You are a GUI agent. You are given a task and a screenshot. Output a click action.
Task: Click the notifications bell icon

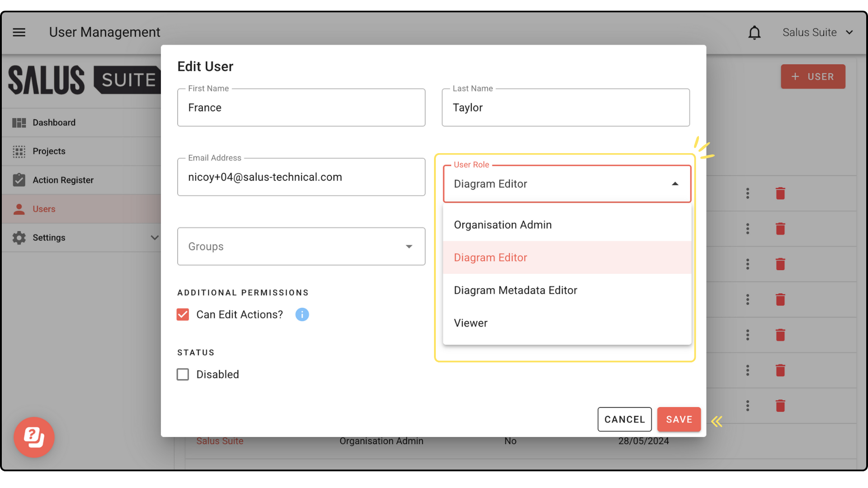coord(754,33)
